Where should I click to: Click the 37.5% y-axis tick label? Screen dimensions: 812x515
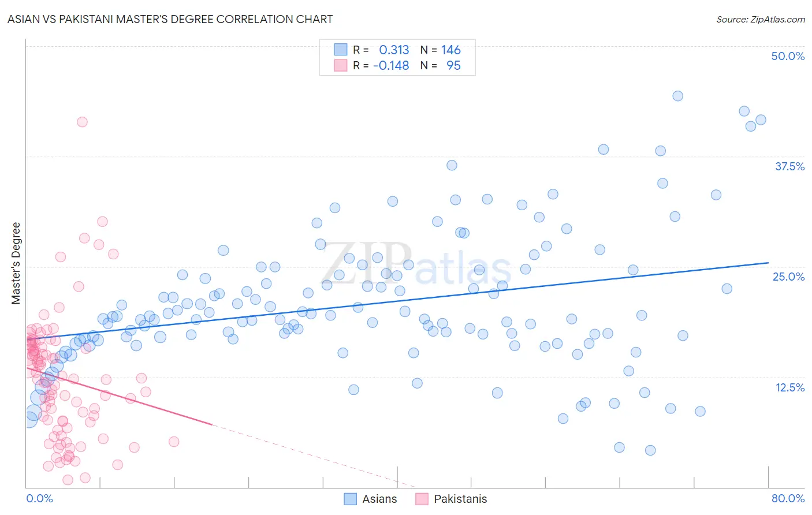point(789,166)
